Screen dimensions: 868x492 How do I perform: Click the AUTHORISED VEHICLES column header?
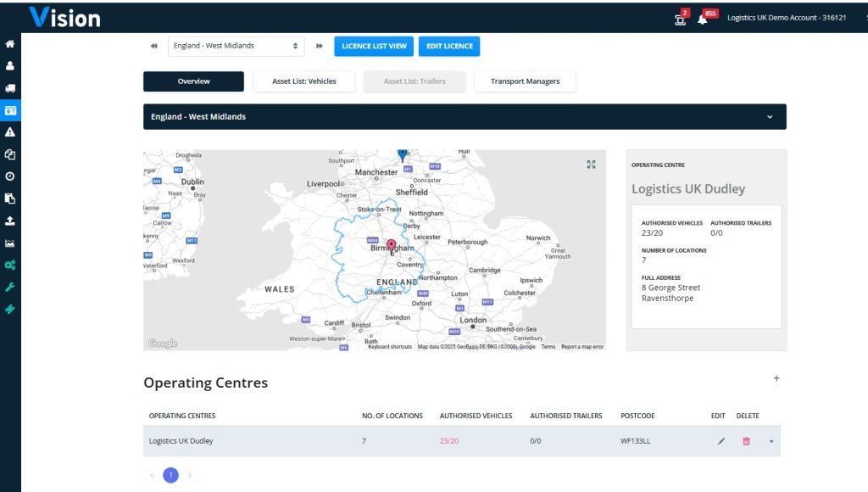pos(476,416)
